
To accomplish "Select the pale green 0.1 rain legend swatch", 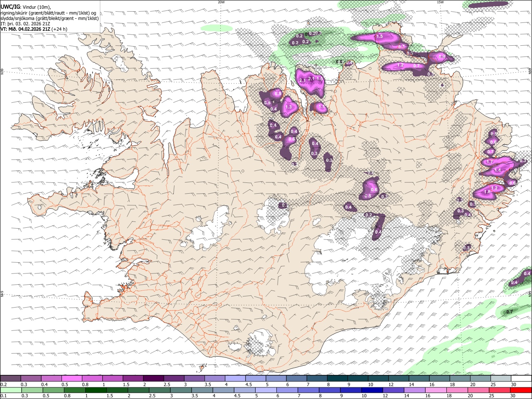I will tap(11, 390).
